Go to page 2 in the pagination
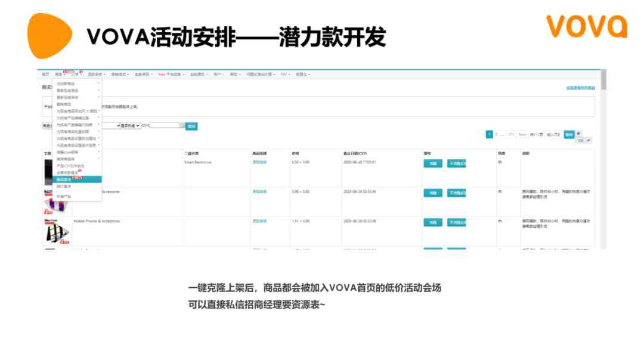This screenshot has height=363, width=644. [496, 135]
